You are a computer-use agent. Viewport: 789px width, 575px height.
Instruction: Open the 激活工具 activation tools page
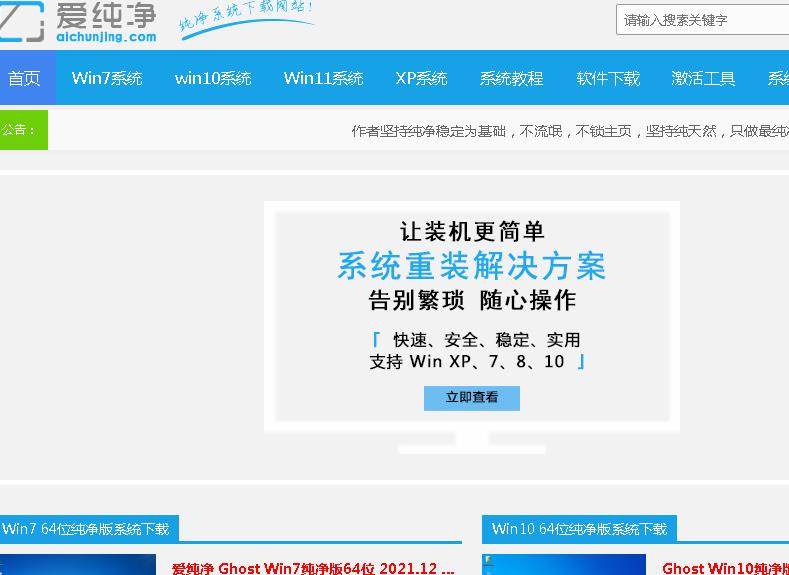[703, 78]
